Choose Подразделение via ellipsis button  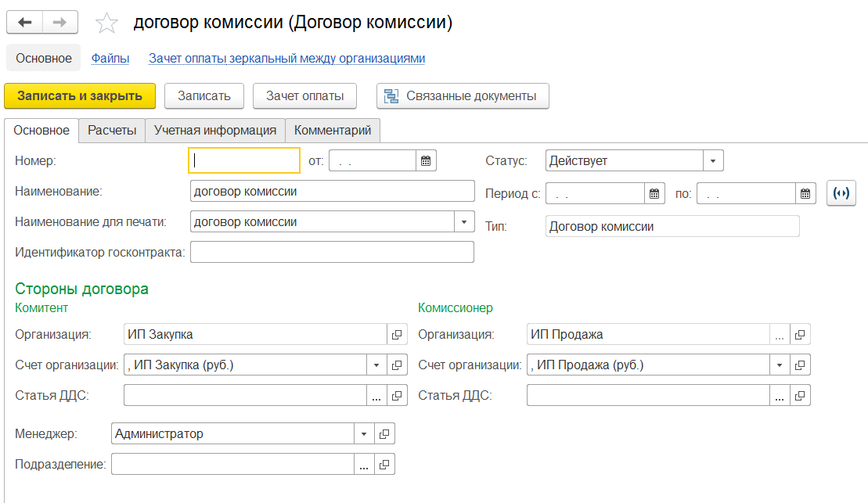pyautogui.click(x=364, y=465)
